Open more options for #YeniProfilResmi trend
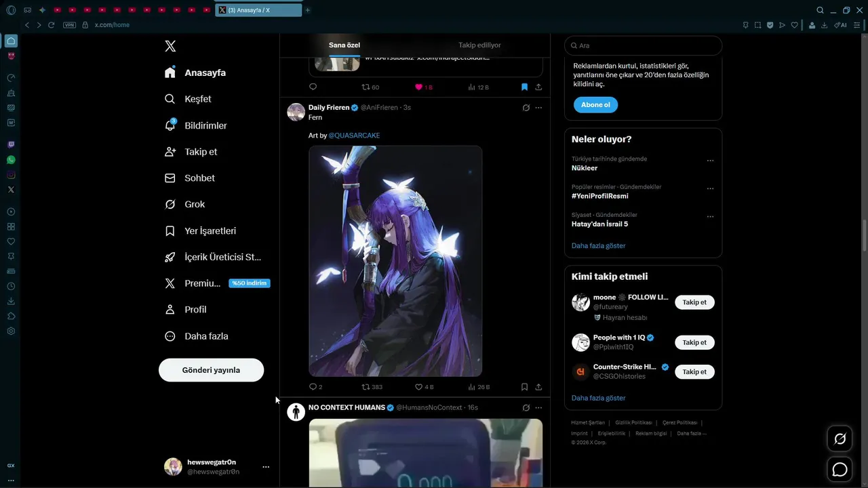This screenshot has height=488, width=868. tap(710, 188)
